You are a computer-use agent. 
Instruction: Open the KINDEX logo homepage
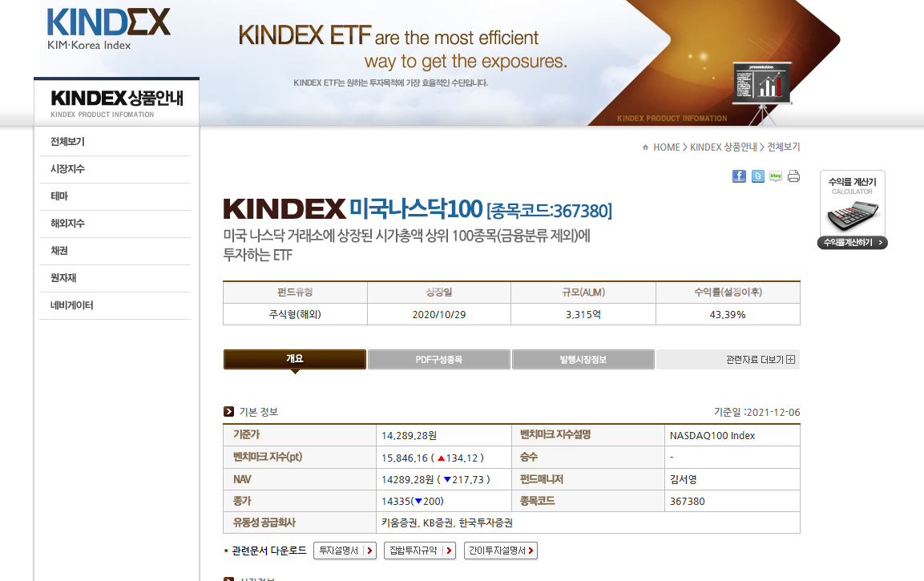(x=109, y=28)
